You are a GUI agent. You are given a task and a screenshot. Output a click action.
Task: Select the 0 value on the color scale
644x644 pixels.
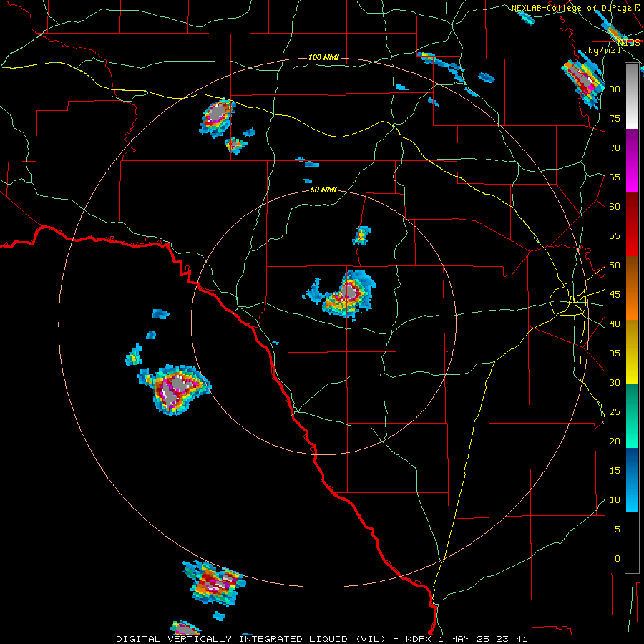coord(618,559)
